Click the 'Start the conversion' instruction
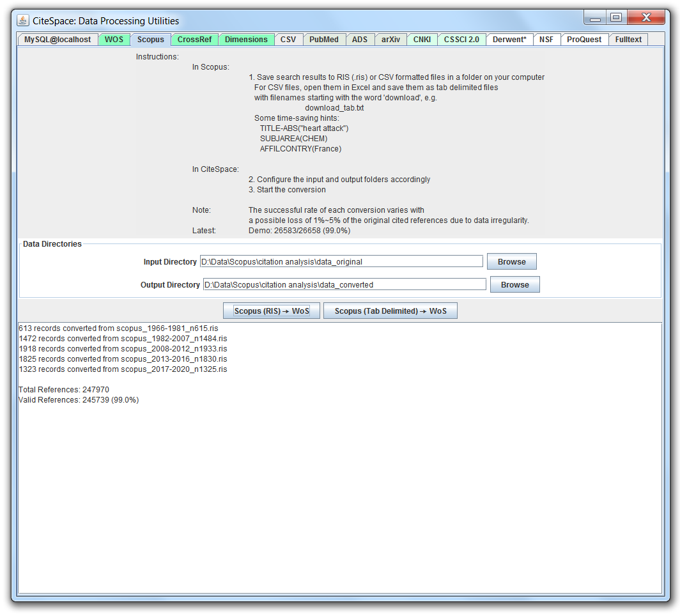The width and height of the screenshot is (680, 616). (287, 190)
